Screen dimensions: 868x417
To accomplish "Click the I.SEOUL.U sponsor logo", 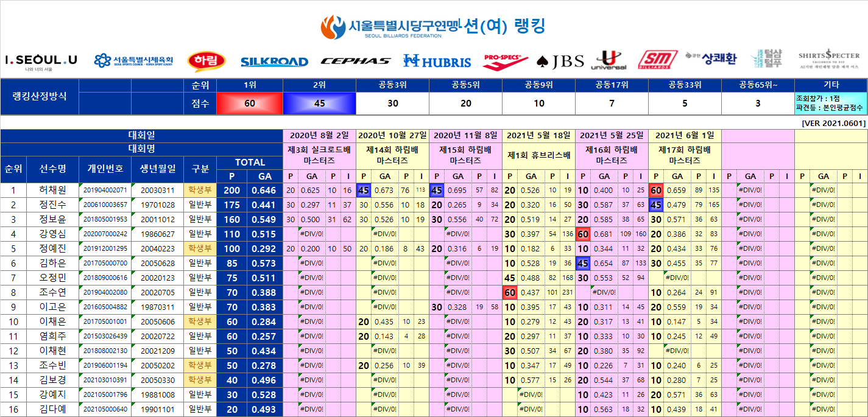I will (x=41, y=61).
